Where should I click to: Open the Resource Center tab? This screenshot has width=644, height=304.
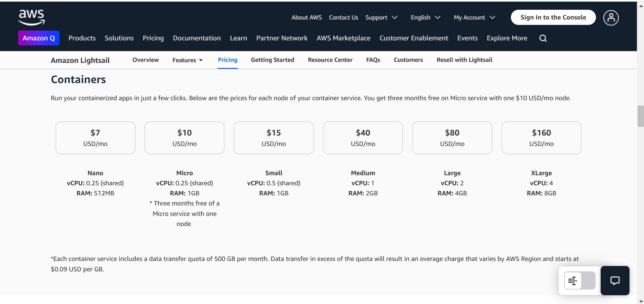[x=330, y=60]
